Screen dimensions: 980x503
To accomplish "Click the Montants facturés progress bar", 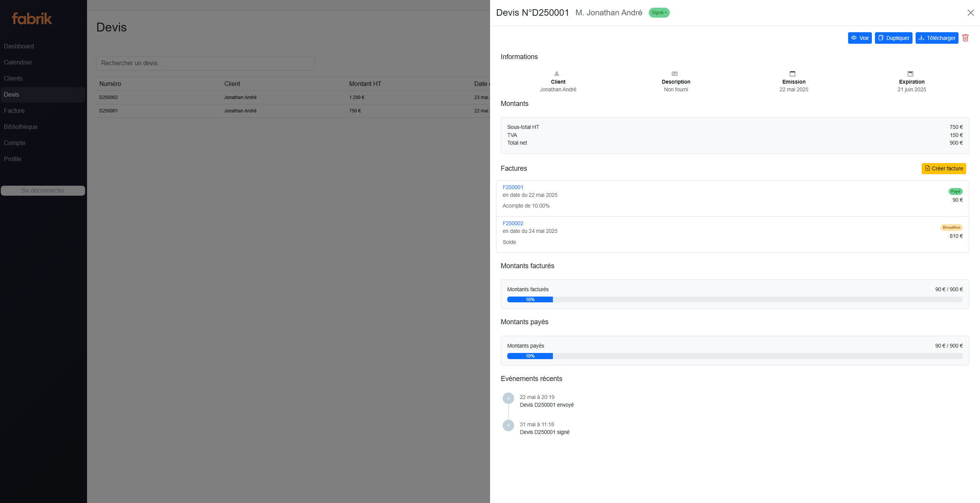I will (x=734, y=299).
